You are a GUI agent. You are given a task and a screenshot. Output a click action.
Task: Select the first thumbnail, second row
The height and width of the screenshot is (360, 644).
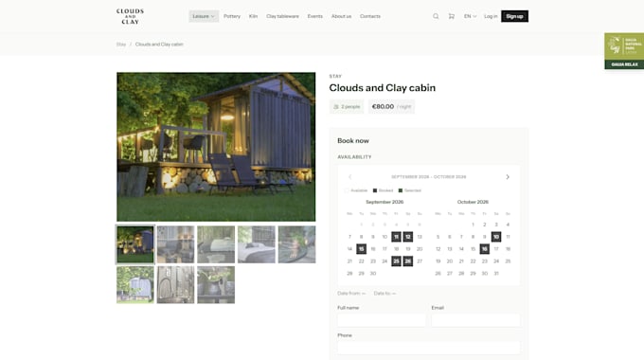tap(135, 285)
